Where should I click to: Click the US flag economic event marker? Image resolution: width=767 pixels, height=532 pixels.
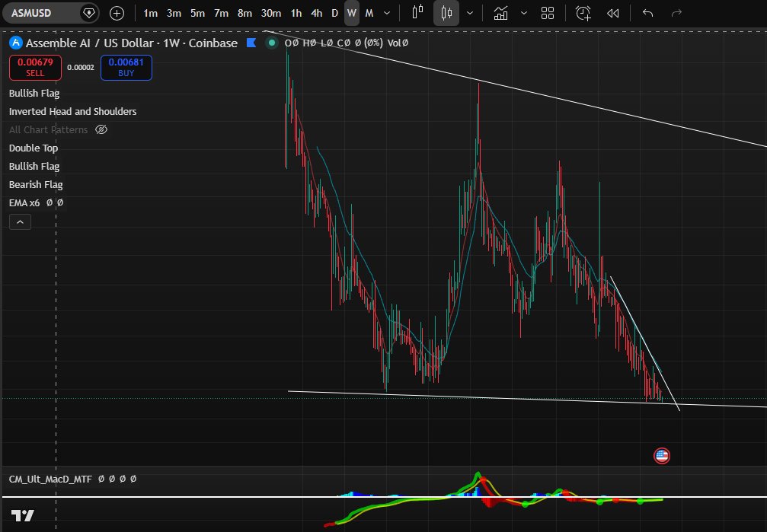(662, 456)
